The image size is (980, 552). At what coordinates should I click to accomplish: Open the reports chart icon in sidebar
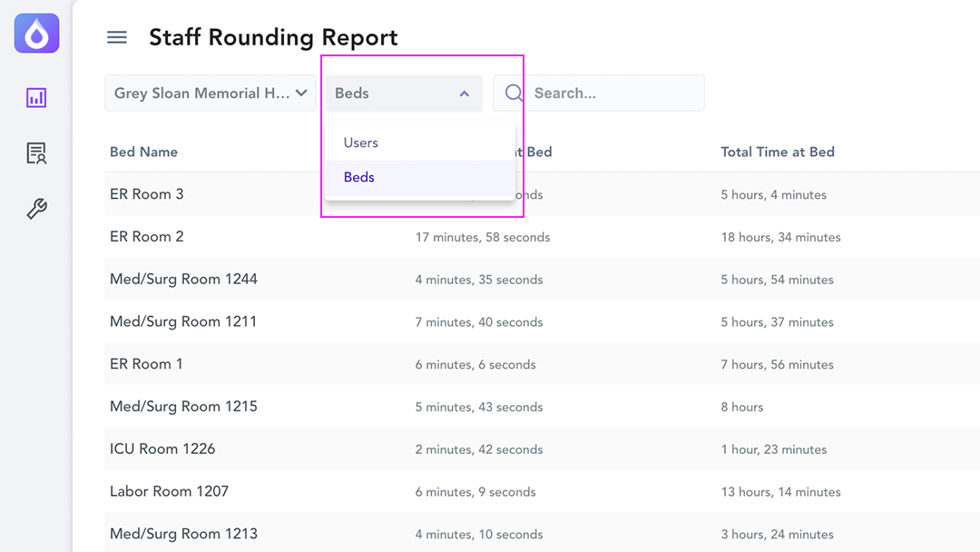point(36,98)
